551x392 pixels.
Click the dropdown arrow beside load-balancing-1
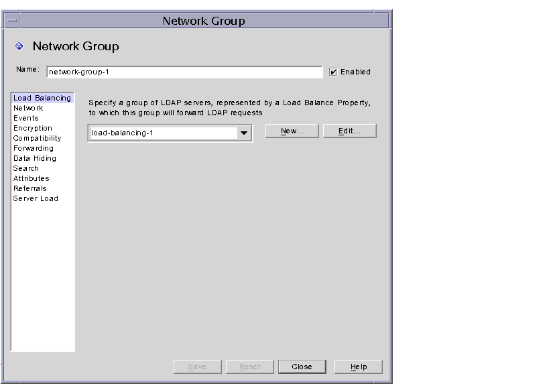tap(244, 132)
